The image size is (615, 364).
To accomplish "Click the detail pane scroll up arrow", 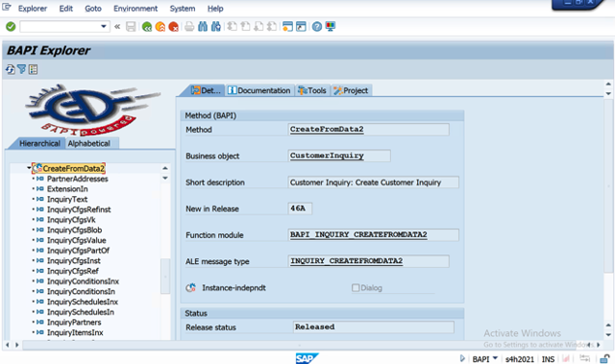I will pos(608,84).
